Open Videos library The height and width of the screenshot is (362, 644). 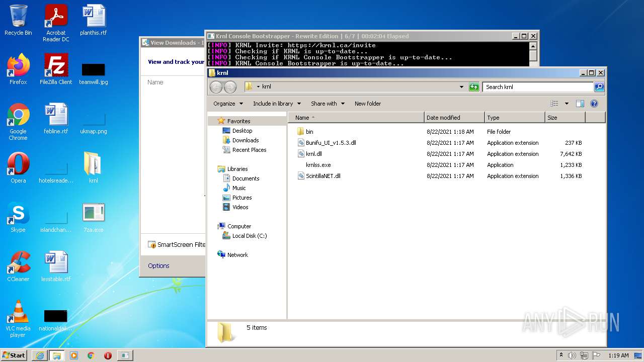pos(240,207)
